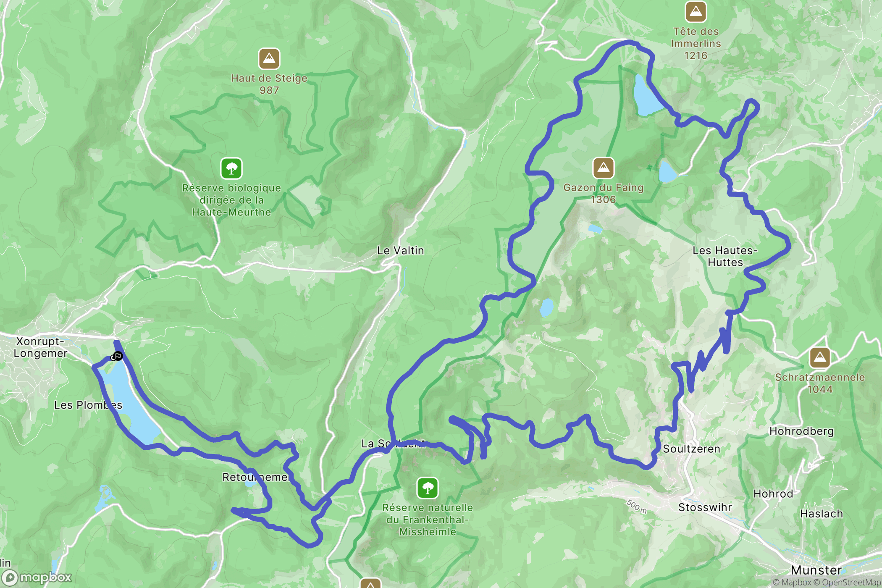
Task: Click the Le Valtin village label
Action: 401,251
